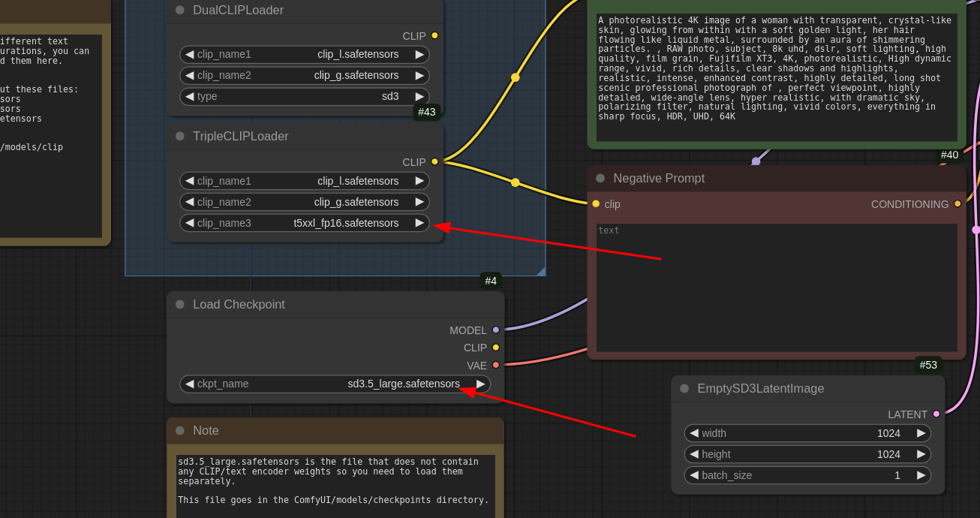Increase width with the right arrow
The image size is (980, 518).
click(x=921, y=433)
